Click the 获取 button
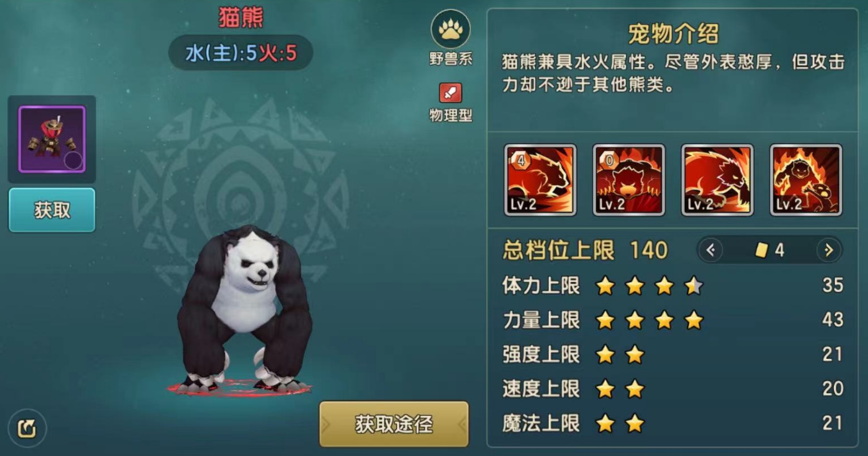The width and height of the screenshot is (868, 456). (x=52, y=210)
